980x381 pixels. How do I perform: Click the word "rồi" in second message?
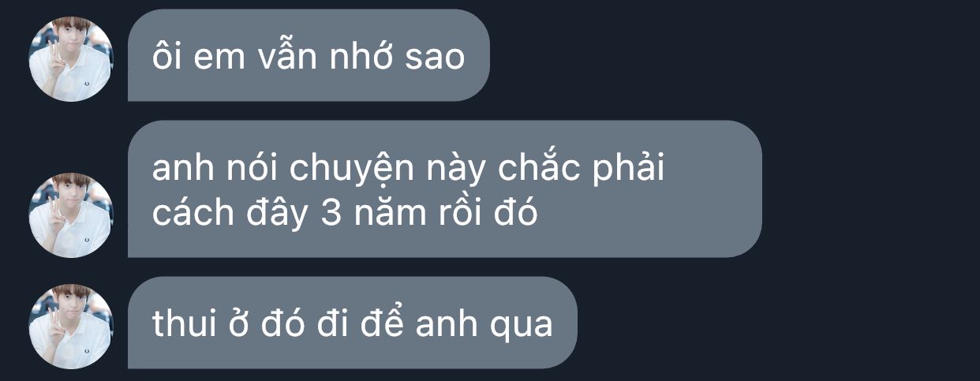(x=458, y=213)
